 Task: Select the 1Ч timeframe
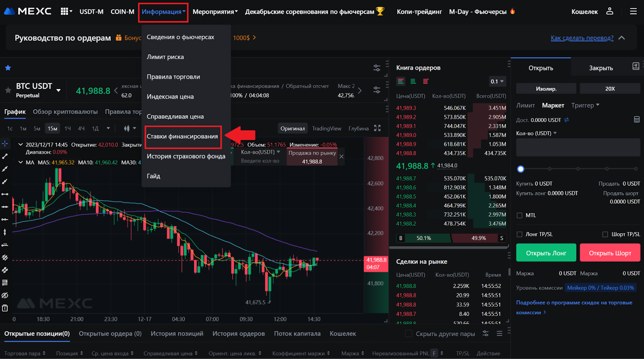(x=68, y=129)
